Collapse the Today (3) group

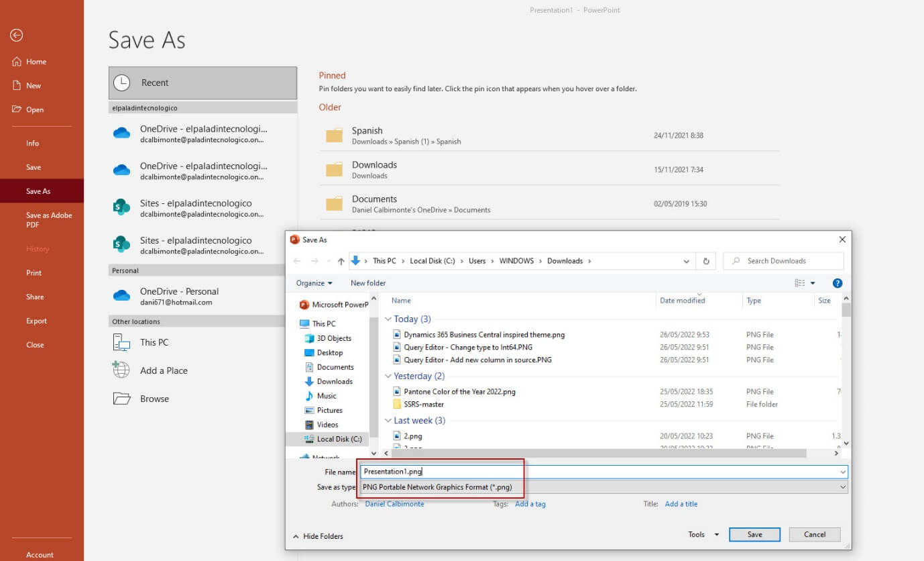pos(388,319)
